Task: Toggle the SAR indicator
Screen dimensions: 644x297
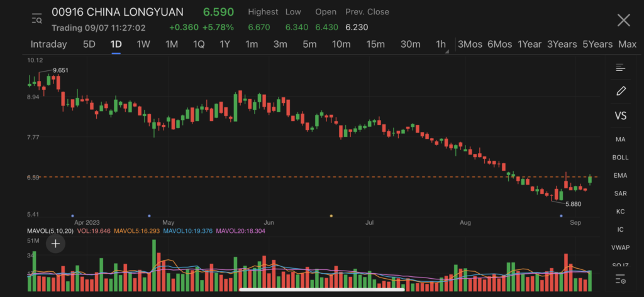Action: pyautogui.click(x=620, y=193)
